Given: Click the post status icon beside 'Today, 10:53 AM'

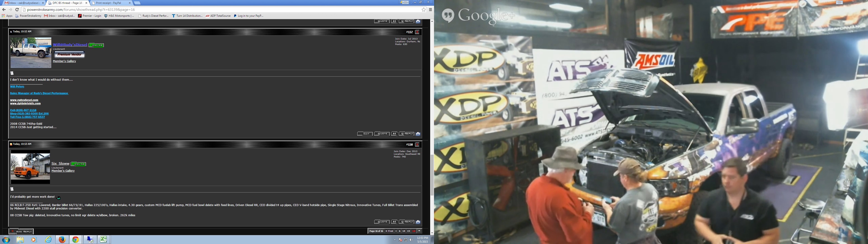Looking at the screenshot, I should click(11, 144).
